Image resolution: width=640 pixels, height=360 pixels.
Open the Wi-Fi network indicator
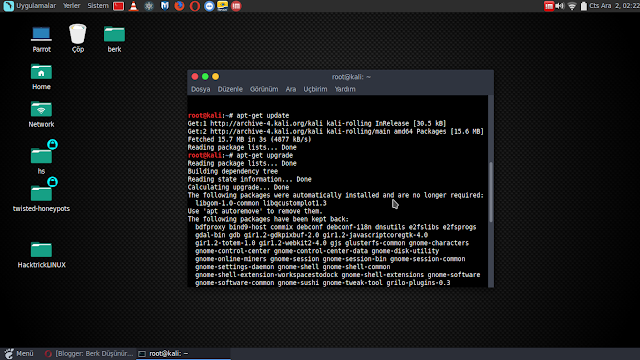[x=572, y=6]
